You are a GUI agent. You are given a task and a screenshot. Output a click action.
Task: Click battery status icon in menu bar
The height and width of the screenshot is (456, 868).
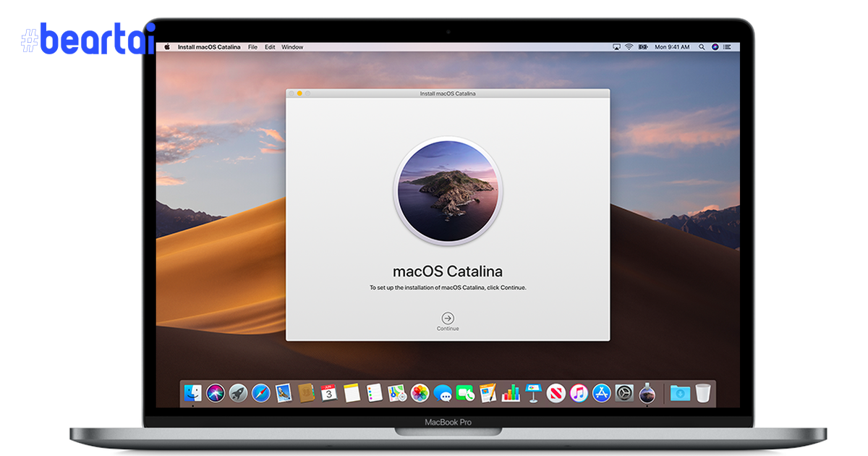(643, 46)
